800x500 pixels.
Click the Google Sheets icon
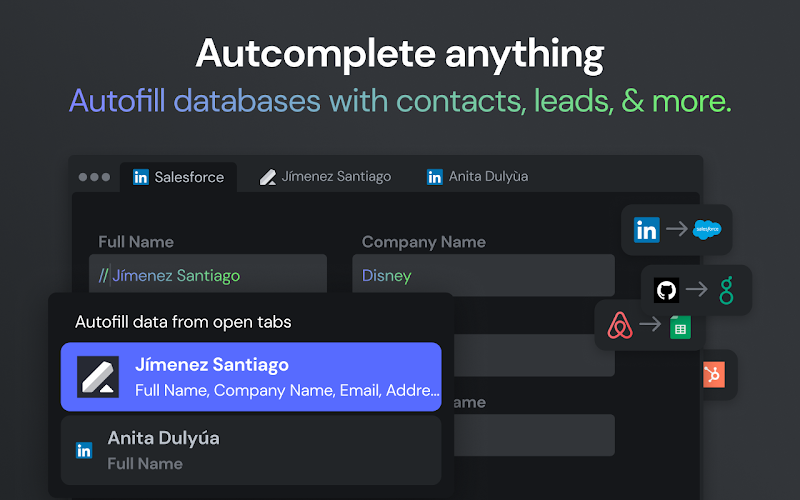[680, 327]
